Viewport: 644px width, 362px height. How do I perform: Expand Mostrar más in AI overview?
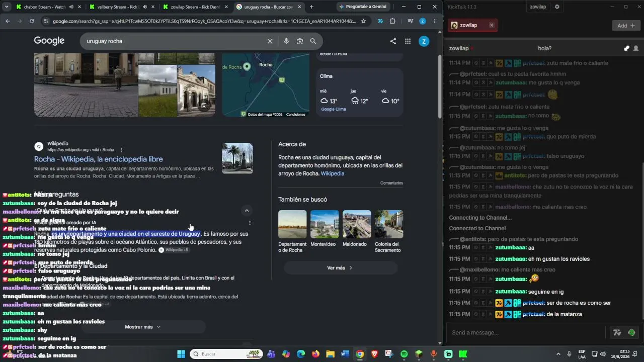[143, 327]
